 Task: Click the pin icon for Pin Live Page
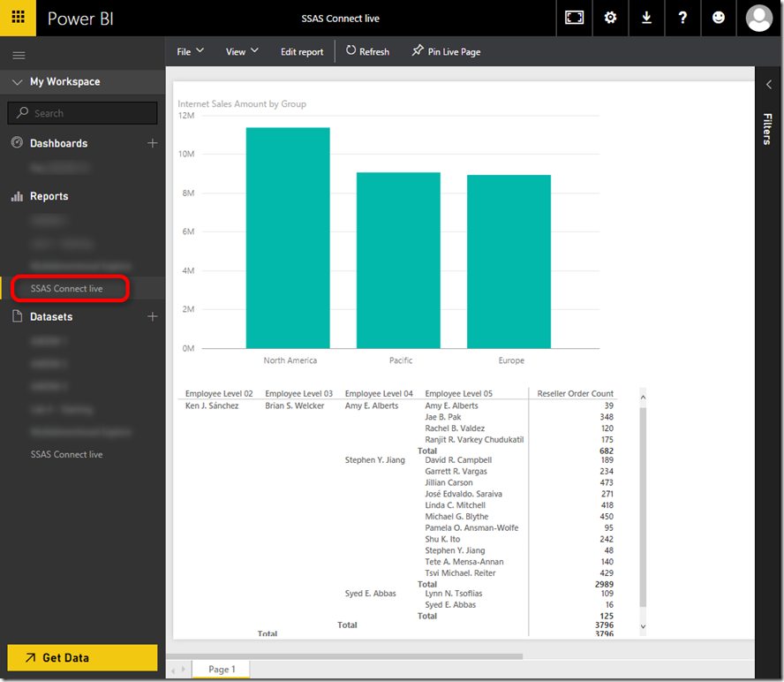pyautogui.click(x=418, y=50)
